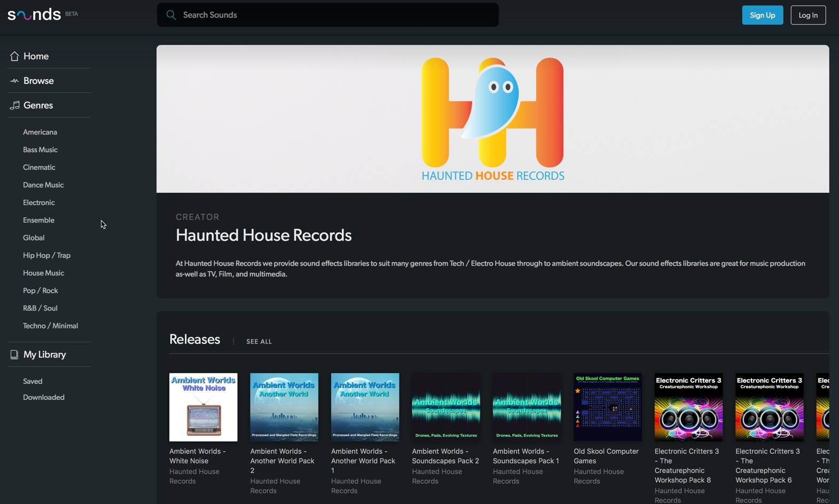The height and width of the screenshot is (504, 839).
Task: Open the Techno / Minimal genre
Action: (x=50, y=326)
